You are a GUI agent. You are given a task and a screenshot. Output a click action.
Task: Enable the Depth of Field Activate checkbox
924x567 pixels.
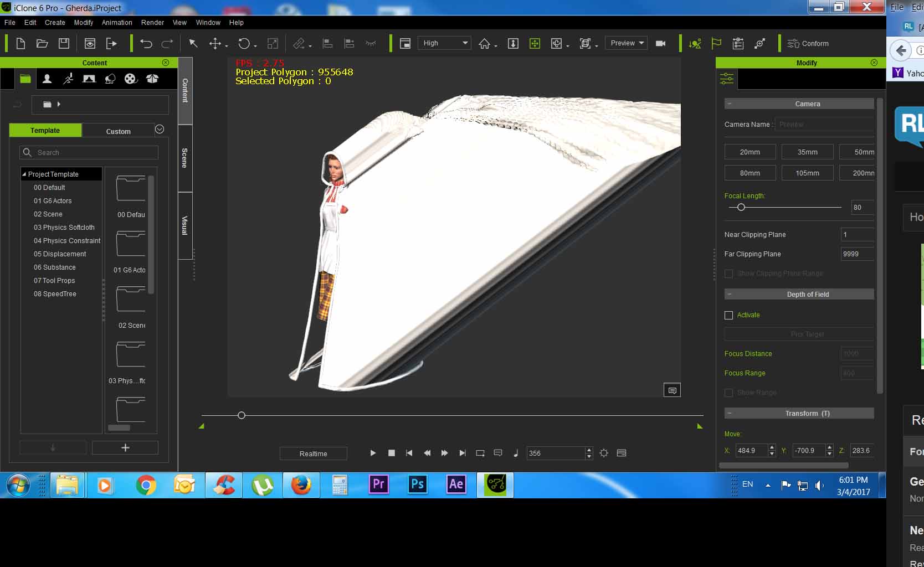click(728, 315)
